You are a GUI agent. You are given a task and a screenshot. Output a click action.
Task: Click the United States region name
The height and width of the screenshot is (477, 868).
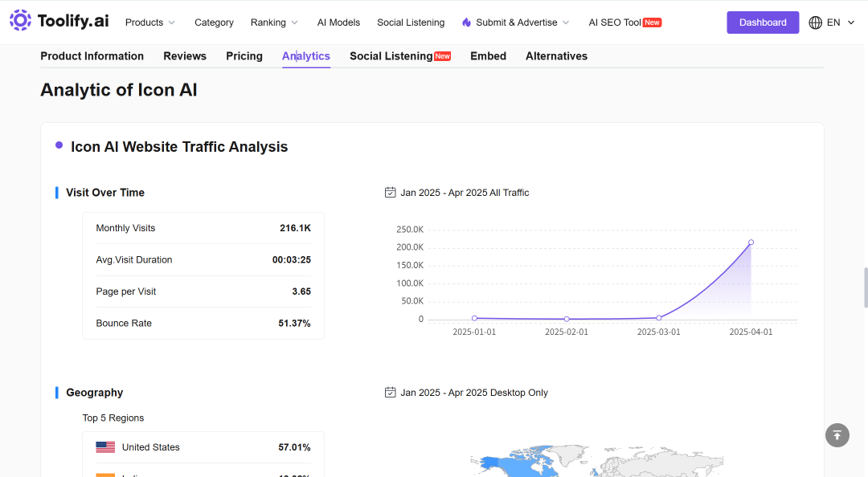[151, 447]
